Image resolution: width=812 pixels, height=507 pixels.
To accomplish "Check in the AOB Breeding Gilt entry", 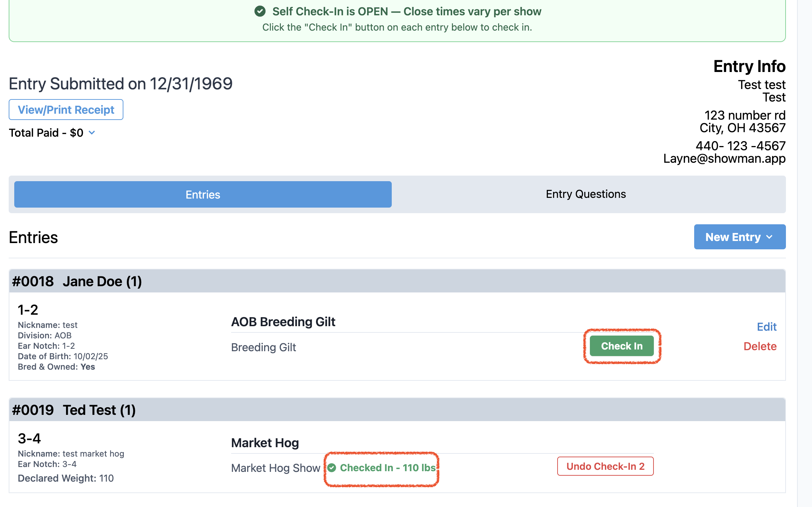I will tap(622, 346).
